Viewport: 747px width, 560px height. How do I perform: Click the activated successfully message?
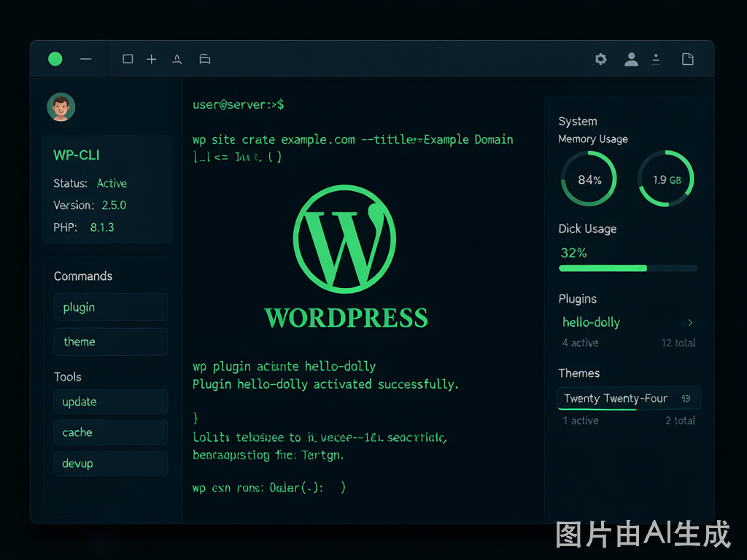325,384
